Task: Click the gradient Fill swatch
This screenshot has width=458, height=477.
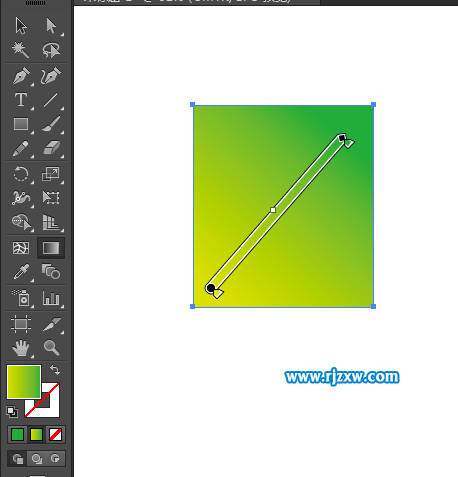Action: click(24, 382)
